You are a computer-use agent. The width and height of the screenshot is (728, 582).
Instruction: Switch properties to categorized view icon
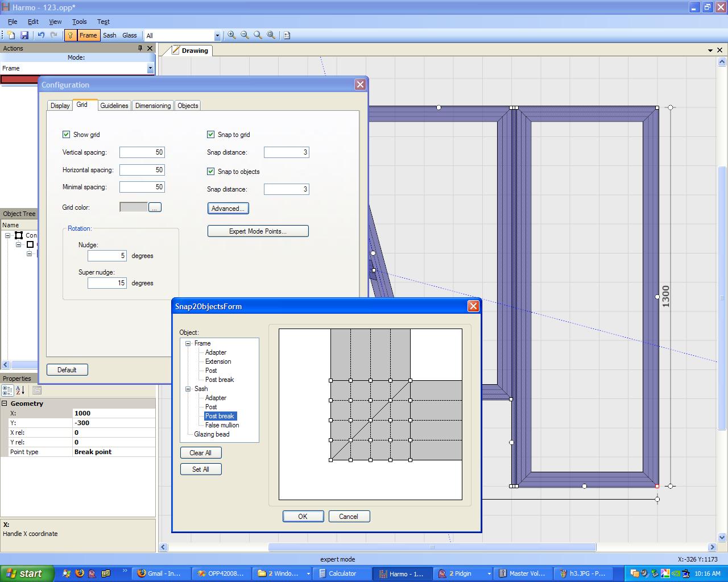coord(7,390)
